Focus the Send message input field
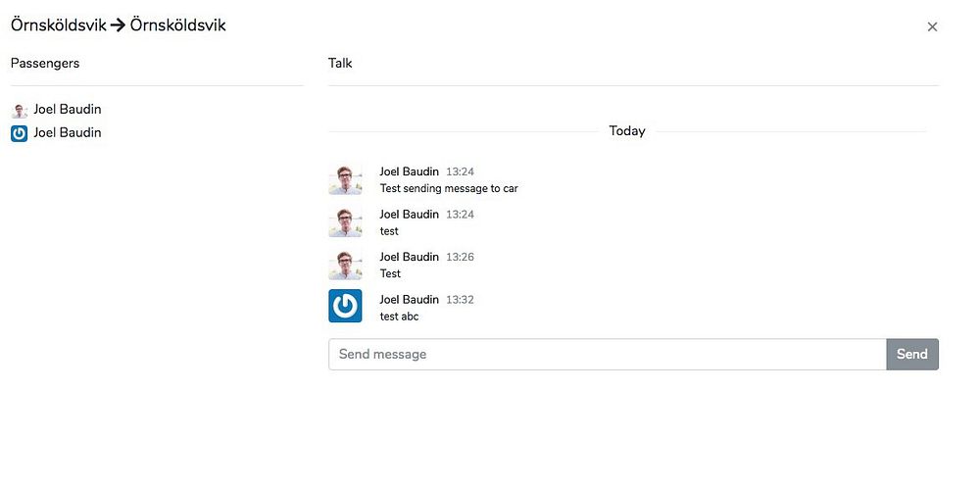The image size is (980, 488). [x=608, y=355]
